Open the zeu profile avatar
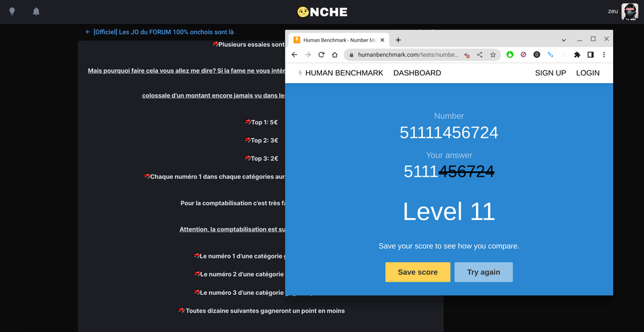The image size is (644, 332). click(630, 11)
